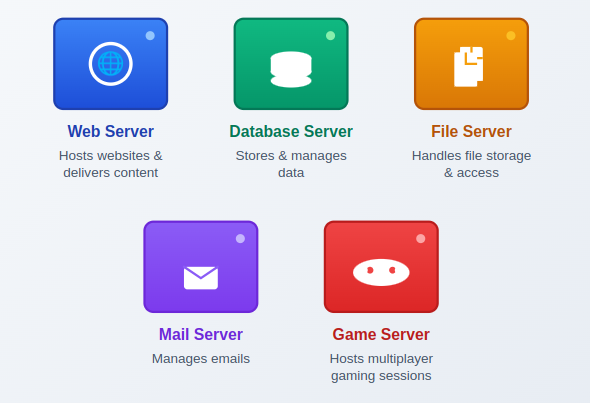The height and width of the screenshot is (403, 590).
Task: Click the gamepad icon on red card
Action: tap(381, 272)
